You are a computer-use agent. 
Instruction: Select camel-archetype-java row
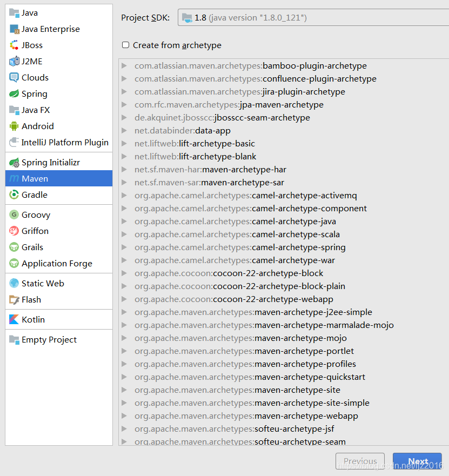coord(284,222)
